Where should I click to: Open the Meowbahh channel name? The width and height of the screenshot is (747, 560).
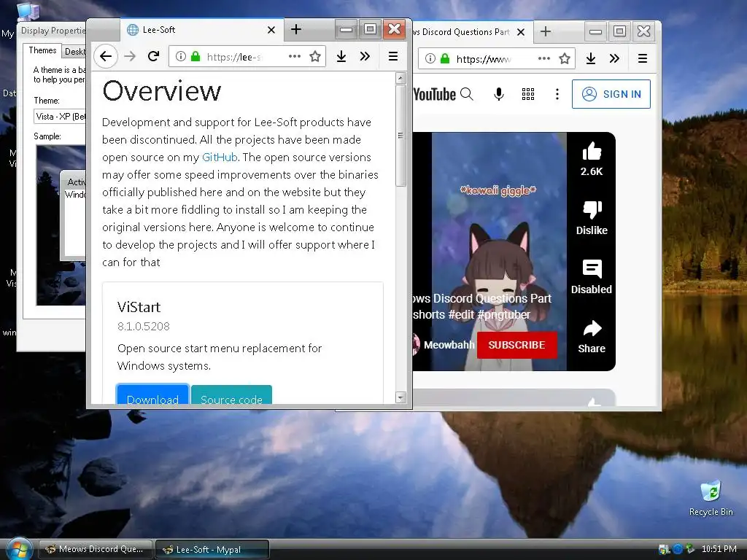click(x=449, y=345)
